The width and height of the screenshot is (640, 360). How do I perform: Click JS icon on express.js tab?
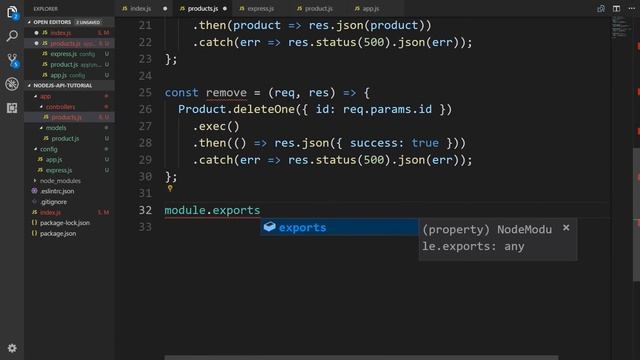pyautogui.click(x=242, y=9)
